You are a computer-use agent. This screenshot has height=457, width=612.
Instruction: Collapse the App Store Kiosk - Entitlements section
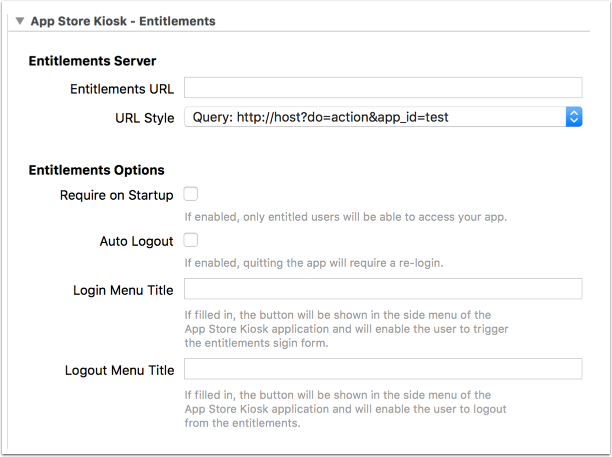pyautogui.click(x=19, y=20)
